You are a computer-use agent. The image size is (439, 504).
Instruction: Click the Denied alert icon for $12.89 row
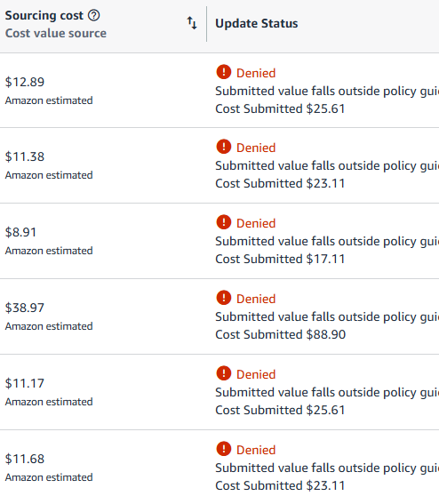pyautogui.click(x=224, y=72)
